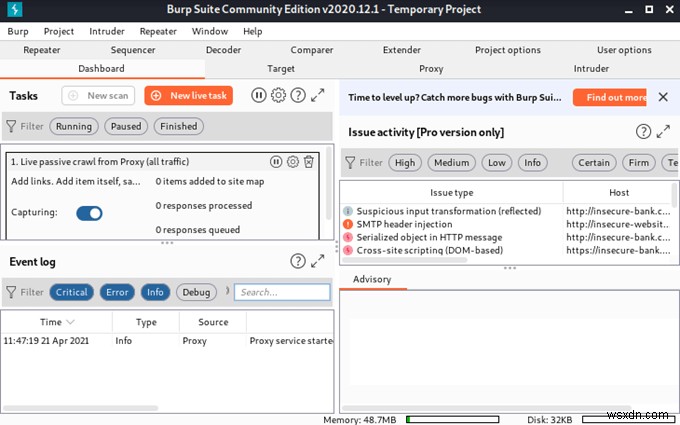Click the Burp Suite logo icon in title bar
The image size is (680, 425).
[15, 9]
